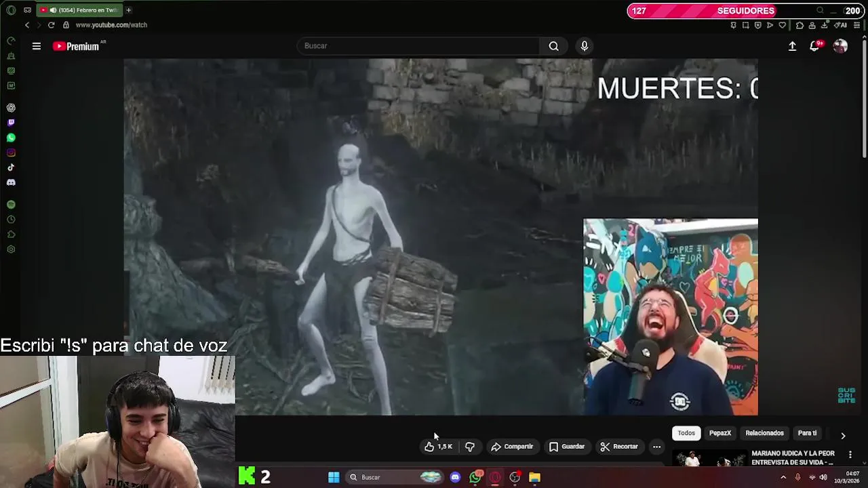This screenshot has height=488, width=868.
Task: Open the YouTube notifications bell
Action: point(814,46)
